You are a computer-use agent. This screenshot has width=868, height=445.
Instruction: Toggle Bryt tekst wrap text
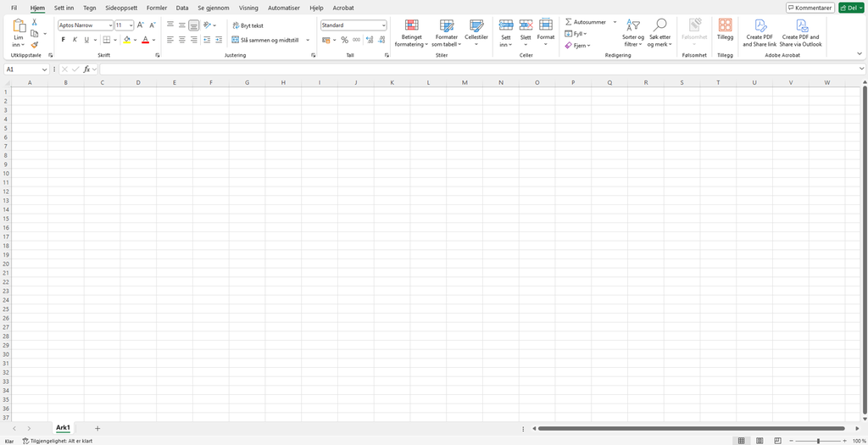click(248, 25)
